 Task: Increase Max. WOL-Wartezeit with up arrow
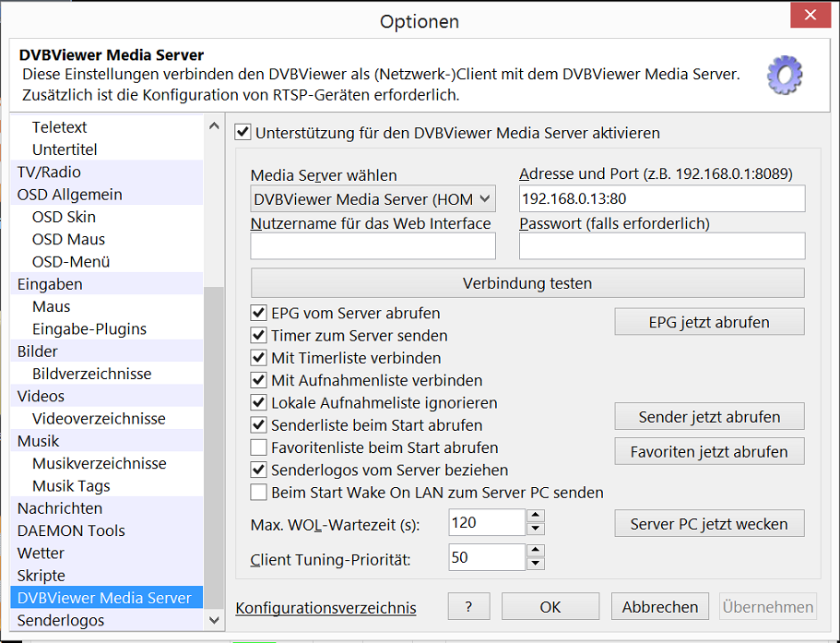pos(536,517)
